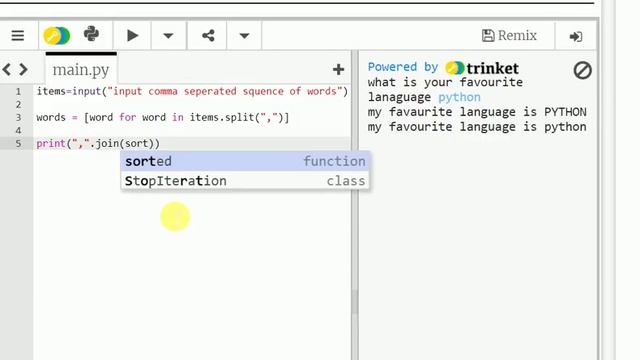This screenshot has width=640, height=360.
Task: Click the editor vertical scrollbar thumb
Action: tap(354, 302)
